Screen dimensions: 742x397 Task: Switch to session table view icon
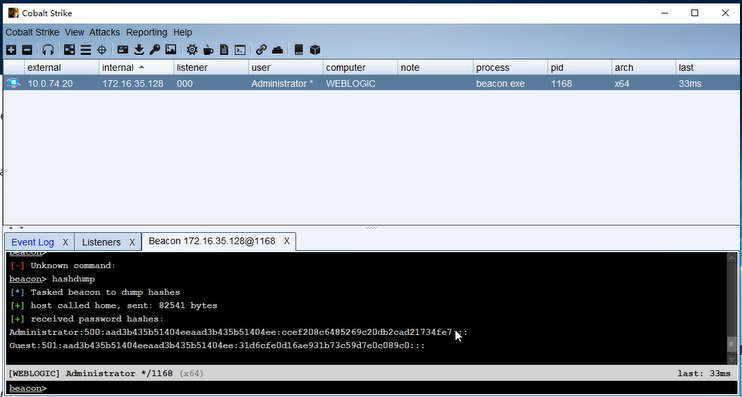click(86, 50)
